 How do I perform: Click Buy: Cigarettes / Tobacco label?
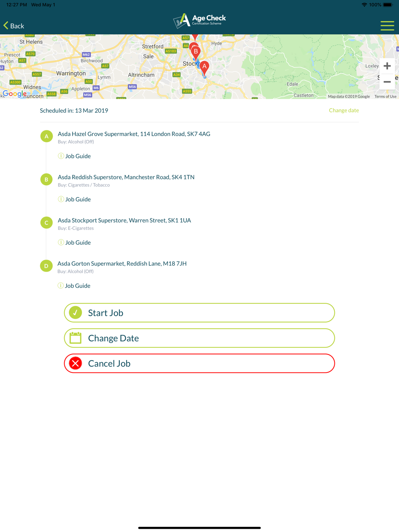pyautogui.click(x=84, y=185)
